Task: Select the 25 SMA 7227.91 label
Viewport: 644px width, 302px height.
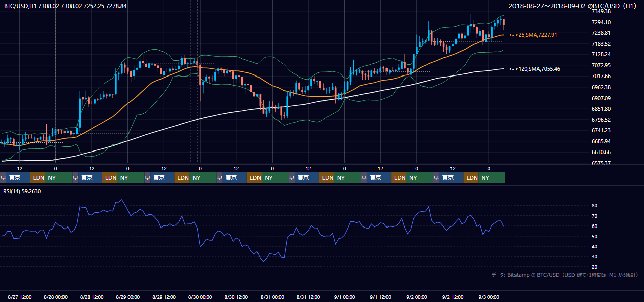Action: tap(533, 35)
